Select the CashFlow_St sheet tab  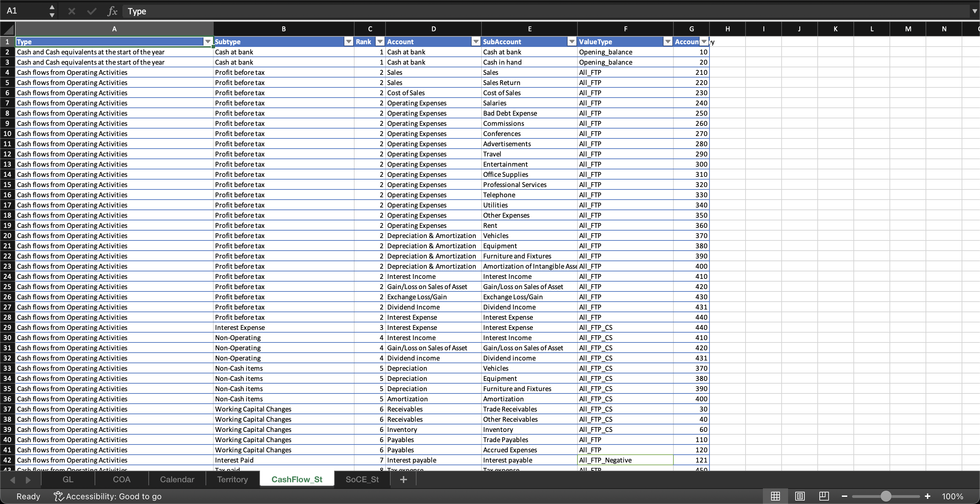[297, 479]
